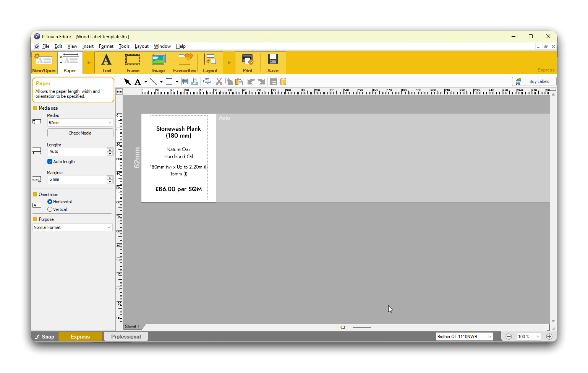Viewport: 588px width, 373px height.
Task: Select the arrow pointer tool
Action: pos(127,82)
